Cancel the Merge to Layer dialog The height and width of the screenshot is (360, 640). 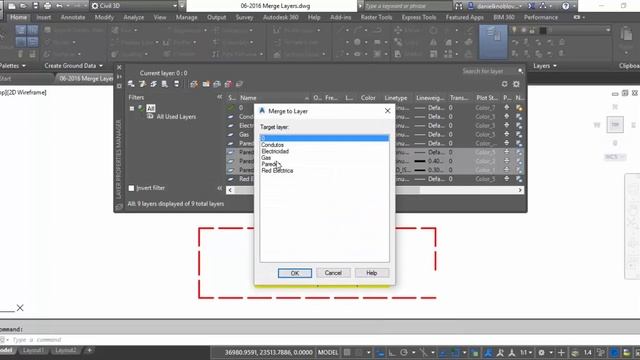coord(333,273)
